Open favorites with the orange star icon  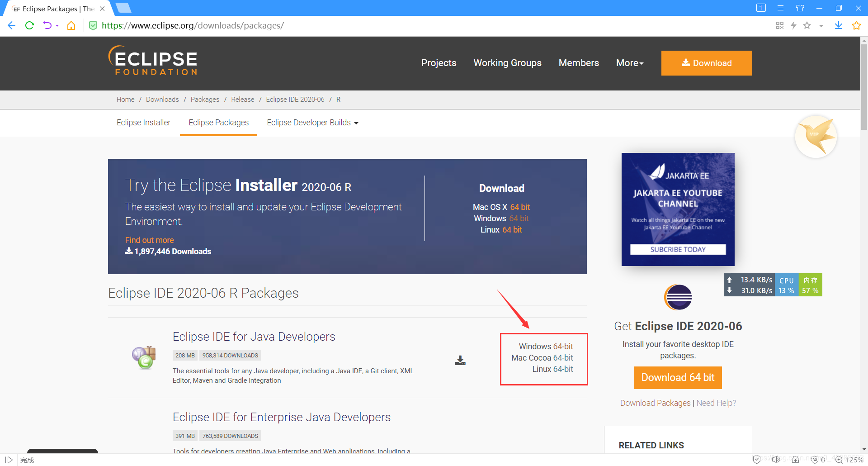(856, 25)
